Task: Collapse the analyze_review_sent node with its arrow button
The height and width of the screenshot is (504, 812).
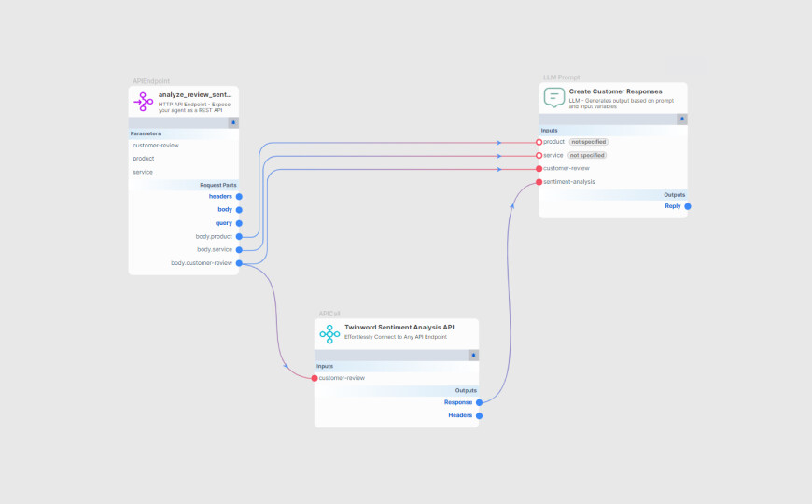Action: [x=233, y=123]
